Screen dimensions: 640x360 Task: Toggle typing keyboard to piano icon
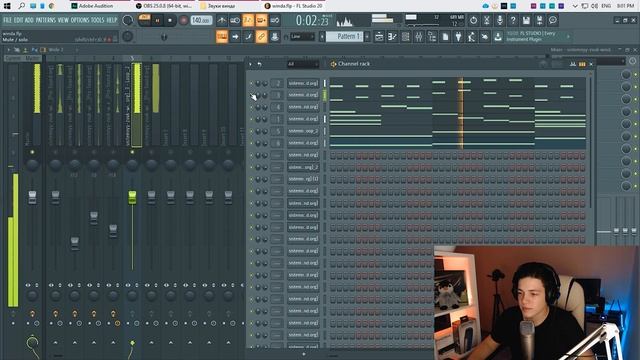[x=222, y=37]
